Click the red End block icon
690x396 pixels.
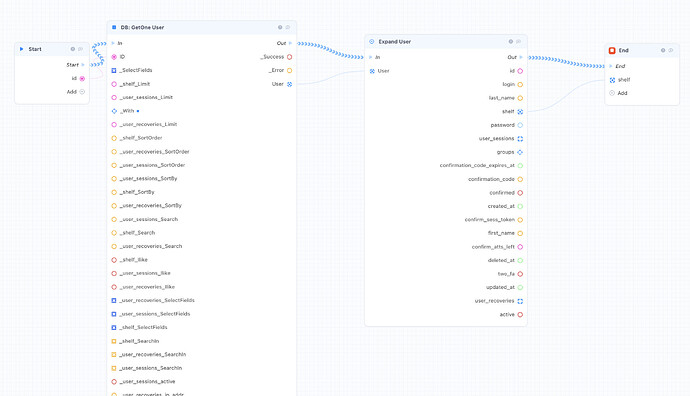(612, 51)
